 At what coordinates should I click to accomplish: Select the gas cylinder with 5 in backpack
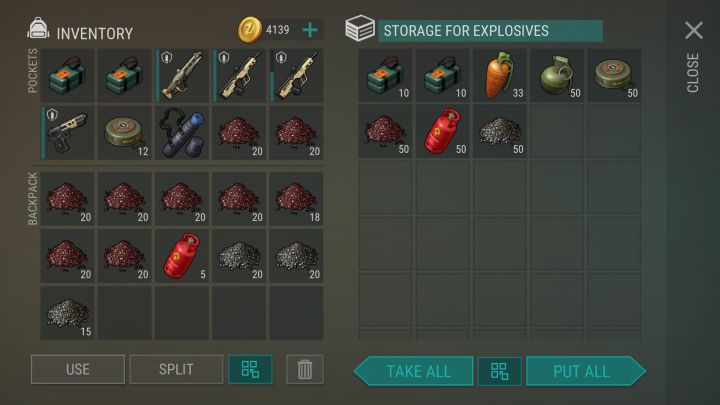tap(182, 256)
